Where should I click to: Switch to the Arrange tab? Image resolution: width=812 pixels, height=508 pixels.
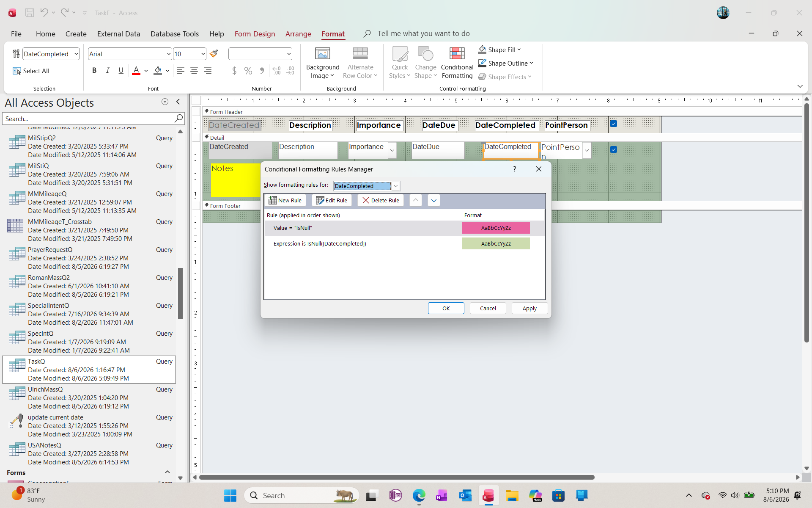298,34
